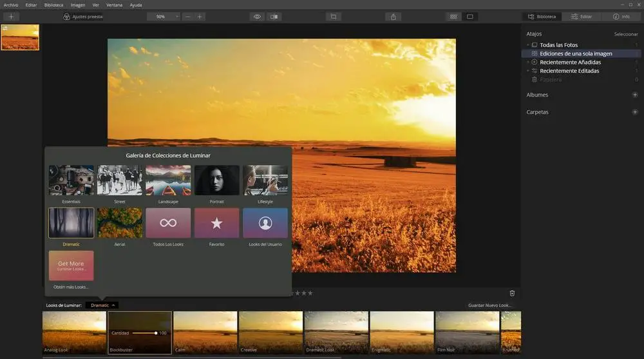Delete image using trash icon
Screen dimensions: 644x359
(x=512, y=293)
